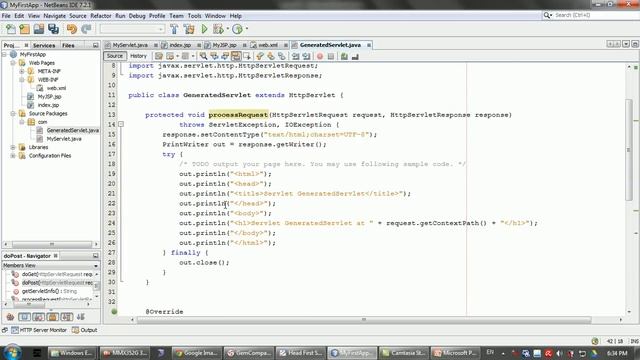Toggle Sort by Source order in Navigator
This screenshot has height=360, width=640.
point(80,317)
